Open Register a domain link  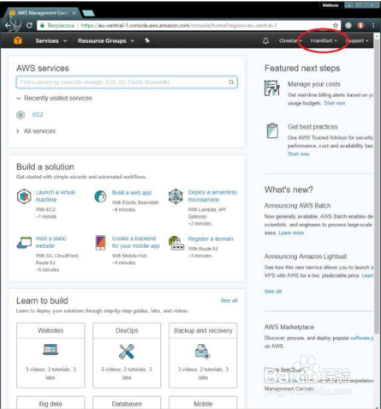coord(210,239)
